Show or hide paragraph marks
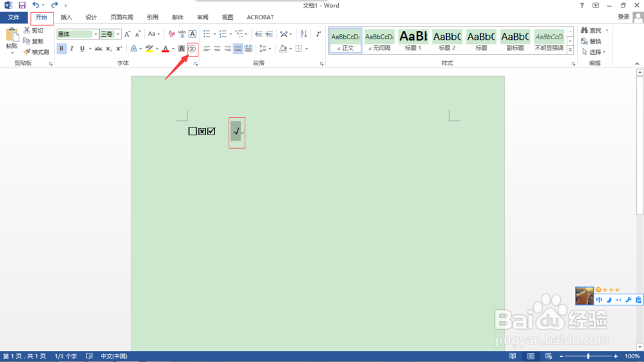This screenshot has width=644, height=362. (318, 34)
